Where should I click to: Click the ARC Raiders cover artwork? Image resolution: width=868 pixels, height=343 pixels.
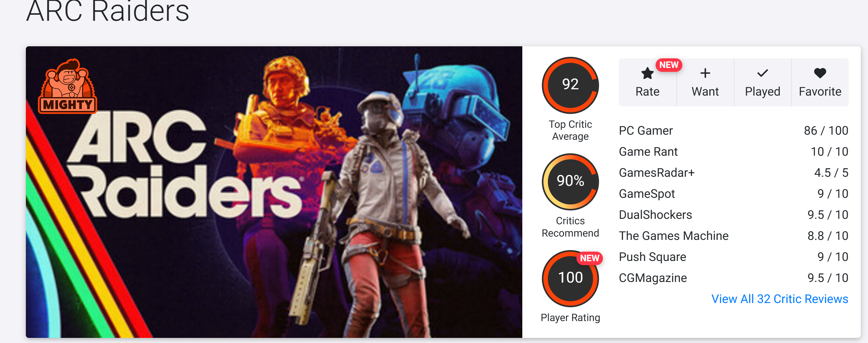click(274, 192)
